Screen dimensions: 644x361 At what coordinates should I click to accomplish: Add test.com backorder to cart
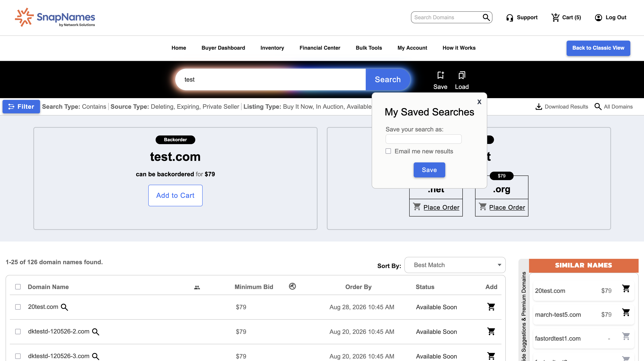pos(175,195)
